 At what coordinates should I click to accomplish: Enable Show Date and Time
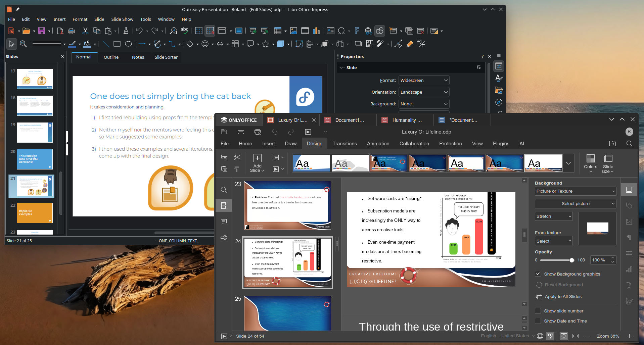tap(538, 321)
